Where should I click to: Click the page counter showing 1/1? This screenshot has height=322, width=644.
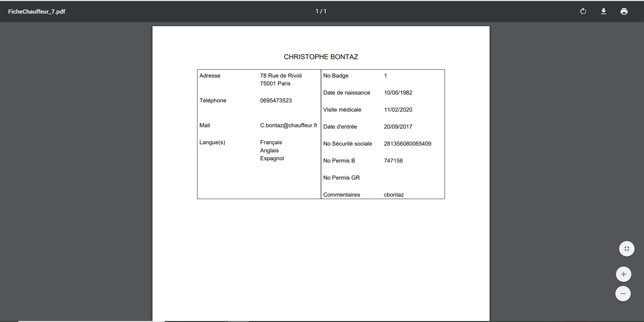320,11
